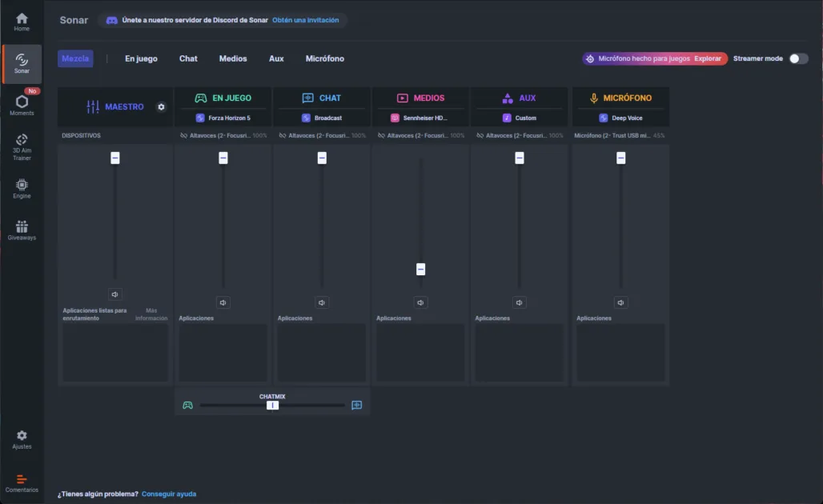Image resolution: width=823 pixels, height=504 pixels.
Task: Mute the Medios channel
Action: pyautogui.click(x=420, y=302)
